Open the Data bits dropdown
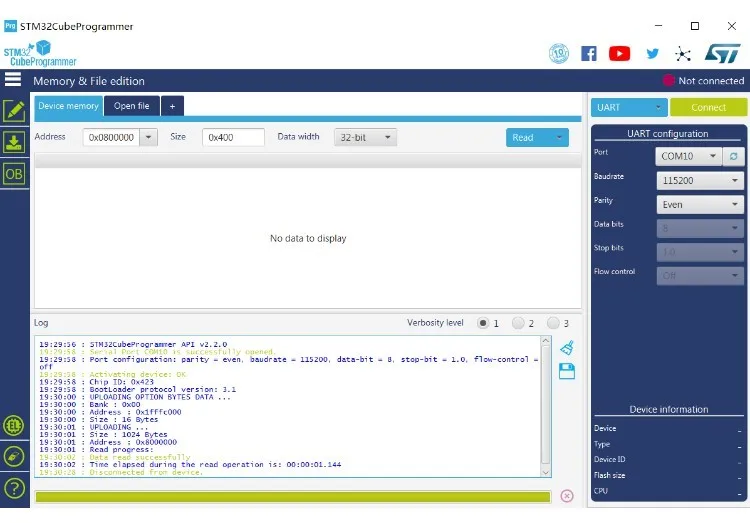The image size is (750, 523). point(700,228)
